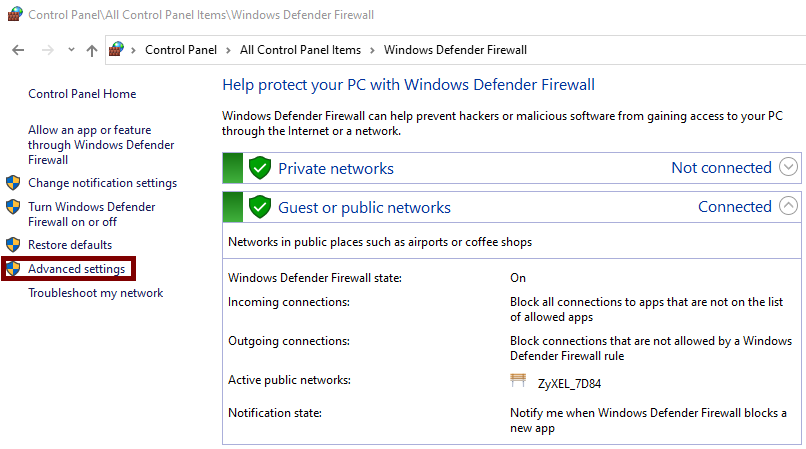806x449 pixels.
Task: Click shield icon next to Restore defaults
Action: click(13, 245)
